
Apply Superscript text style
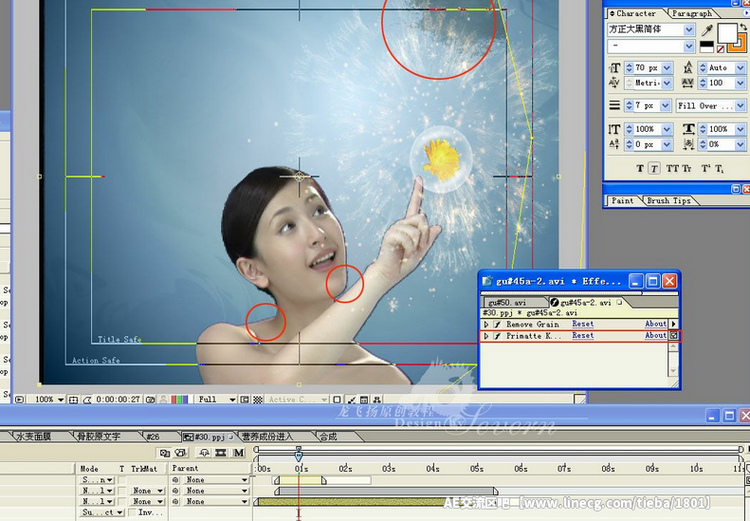pyautogui.click(x=705, y=168)
